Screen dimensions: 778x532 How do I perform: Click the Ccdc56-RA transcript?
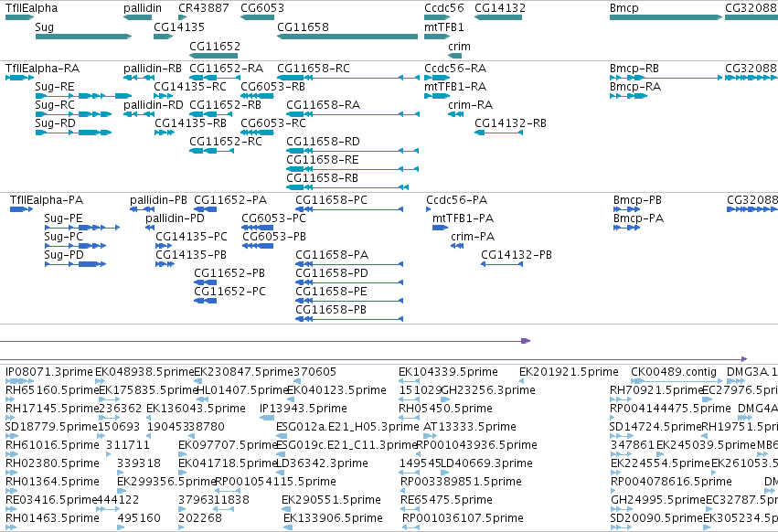click(437, 78)
